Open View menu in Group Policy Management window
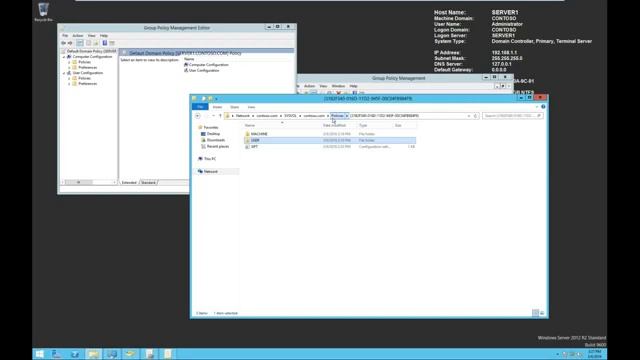Image resolution: width=640 pixels, height=360 pixels. (323, 86)
